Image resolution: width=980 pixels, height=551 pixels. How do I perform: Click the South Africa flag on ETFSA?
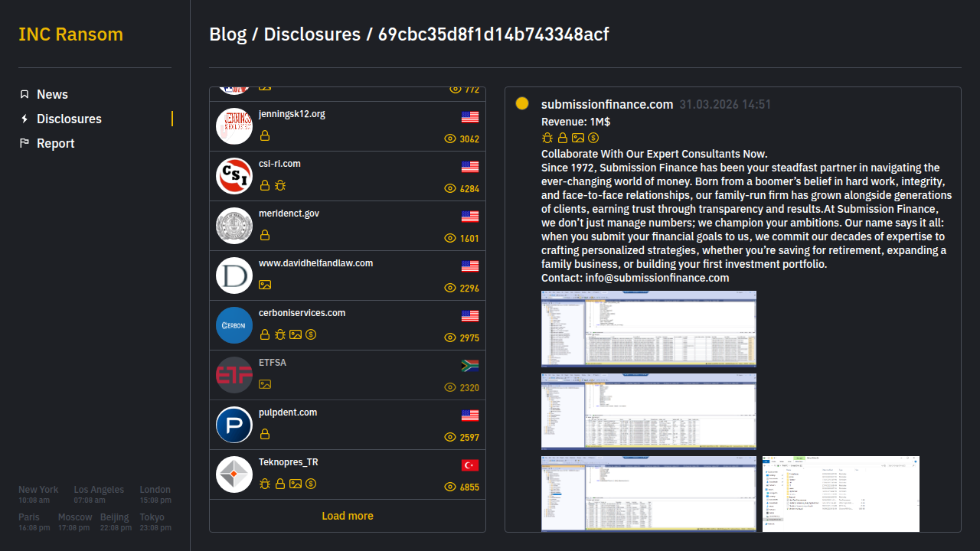coord(470,366)
